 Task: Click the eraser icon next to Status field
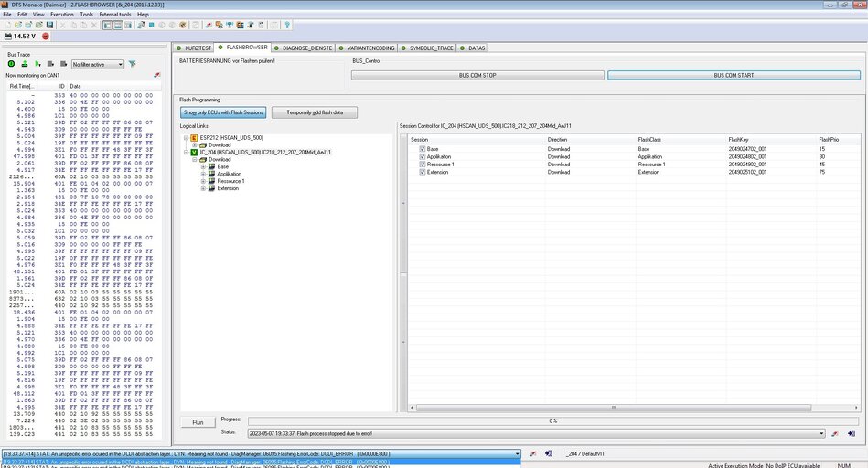836,433
